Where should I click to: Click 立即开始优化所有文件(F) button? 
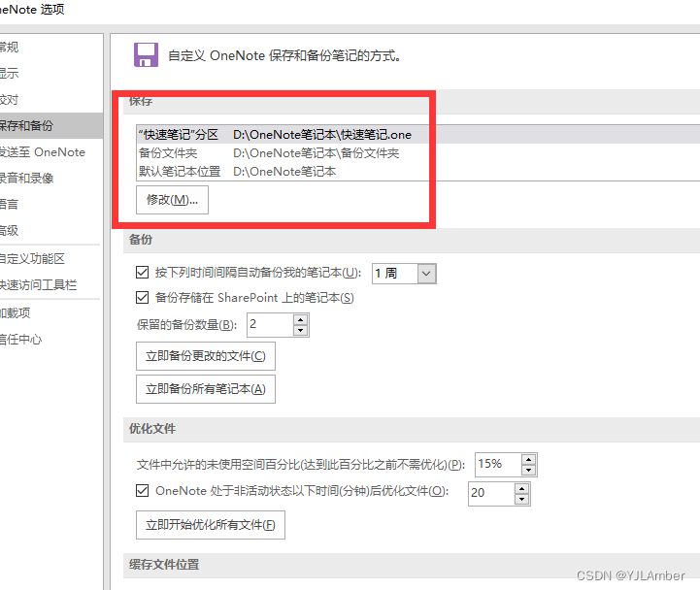click(211, 525)
